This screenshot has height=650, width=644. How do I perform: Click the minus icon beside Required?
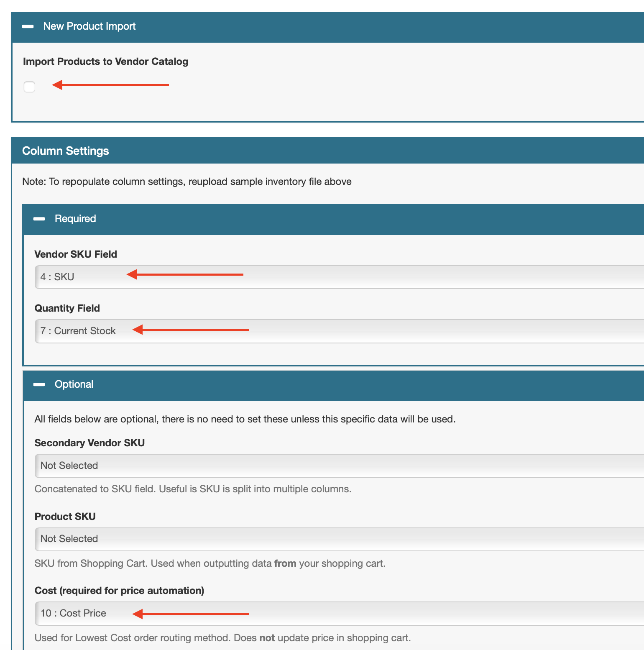tap(39, 219)
